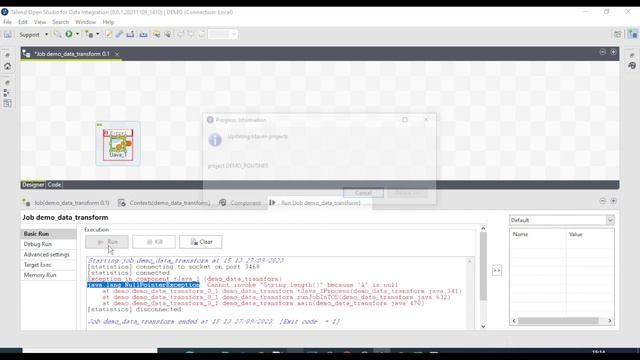This screenshot has height=360, width=640.
Task: Select the Job demo_data_transform 0.1 editor tab
Action: [x=71, y=54]
